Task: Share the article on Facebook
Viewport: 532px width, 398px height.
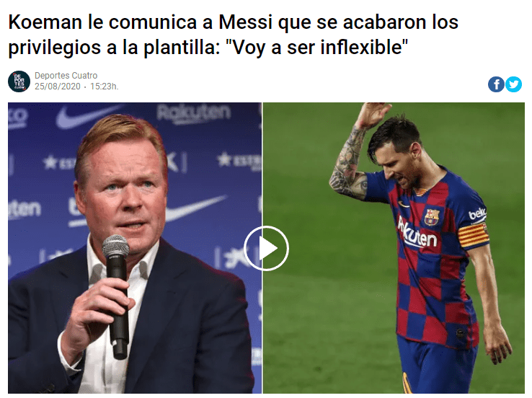Action: 496,84
